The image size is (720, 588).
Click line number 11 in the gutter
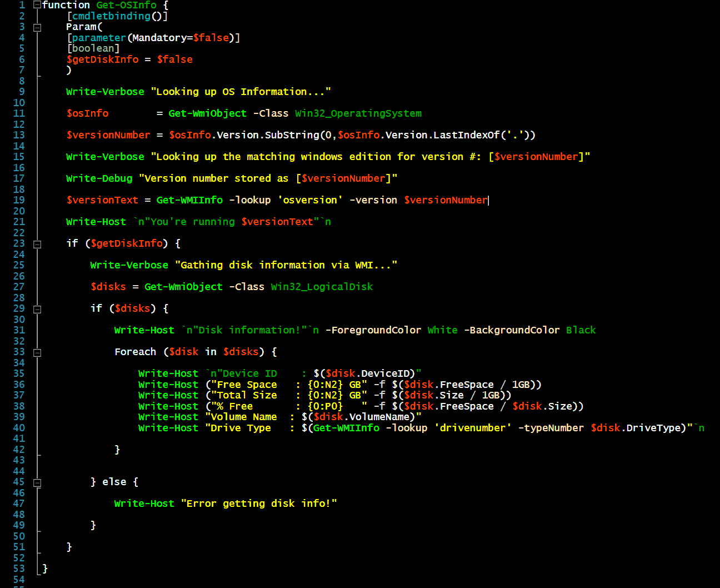pyautogui.click(x=19, y=113)
